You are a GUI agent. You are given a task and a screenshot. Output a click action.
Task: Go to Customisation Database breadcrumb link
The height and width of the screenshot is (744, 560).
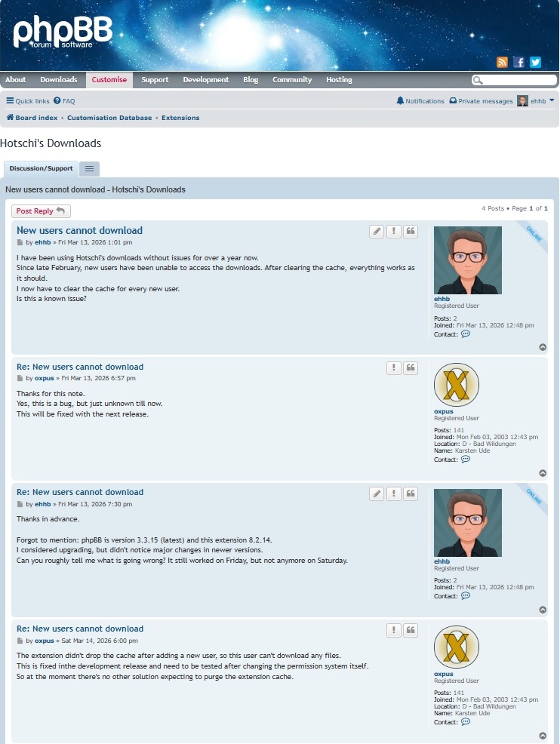coord(109,118)
